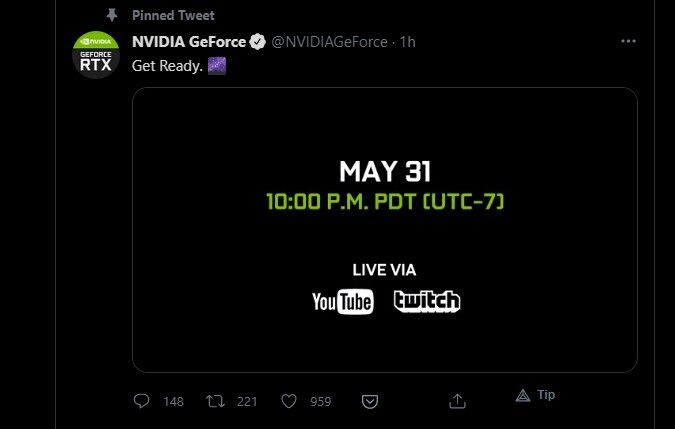
Task: Click the 148 replies count
Action: [173, 401]
